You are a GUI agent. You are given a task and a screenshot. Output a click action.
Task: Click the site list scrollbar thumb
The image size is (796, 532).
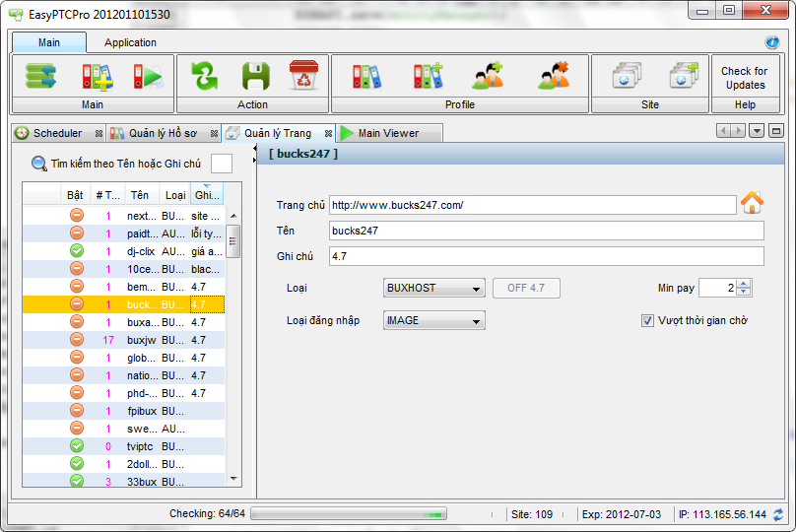click(x=233, y=241)
